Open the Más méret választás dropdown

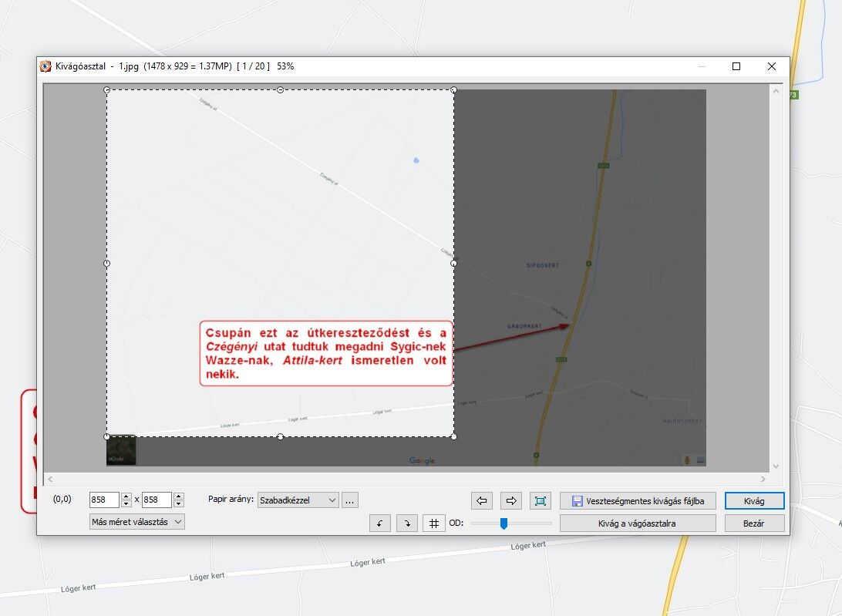pyautogui.click(x=137, y=521)
